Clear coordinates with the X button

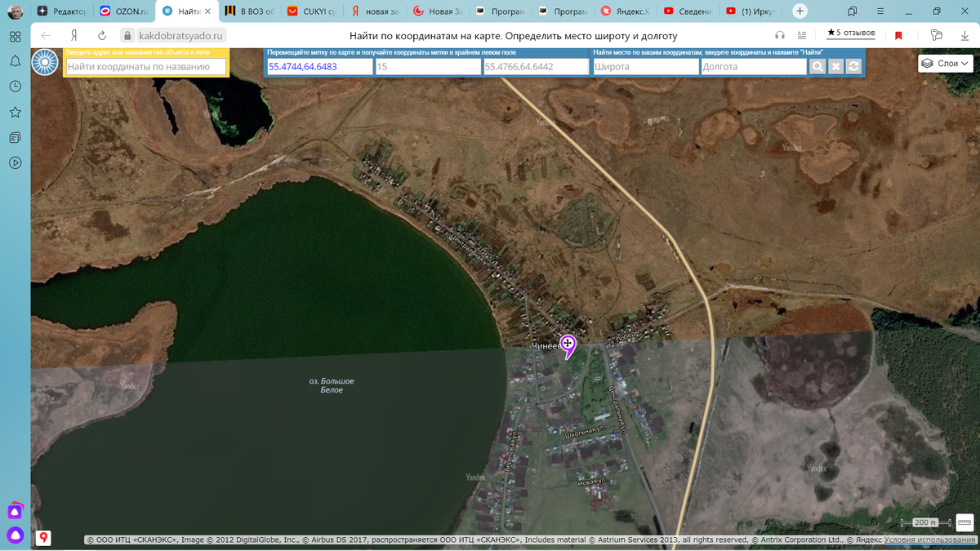pyautogui.click(x=835, y=67)
